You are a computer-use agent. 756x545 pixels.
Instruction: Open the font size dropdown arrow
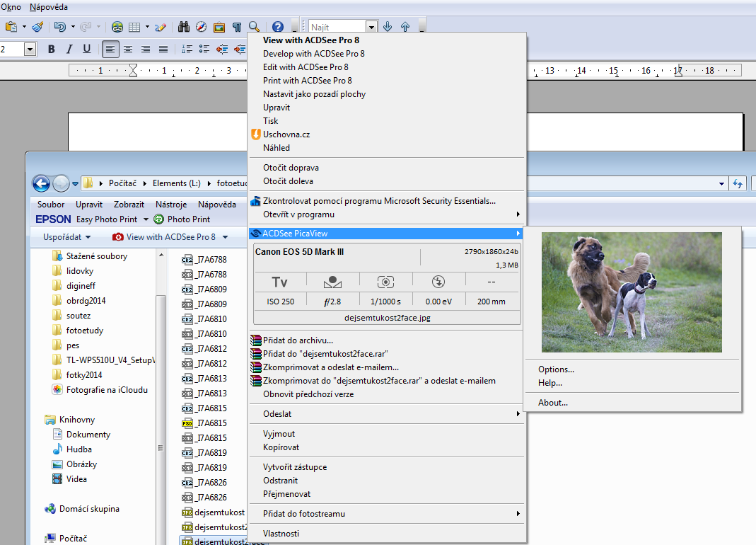coord(30,49)
